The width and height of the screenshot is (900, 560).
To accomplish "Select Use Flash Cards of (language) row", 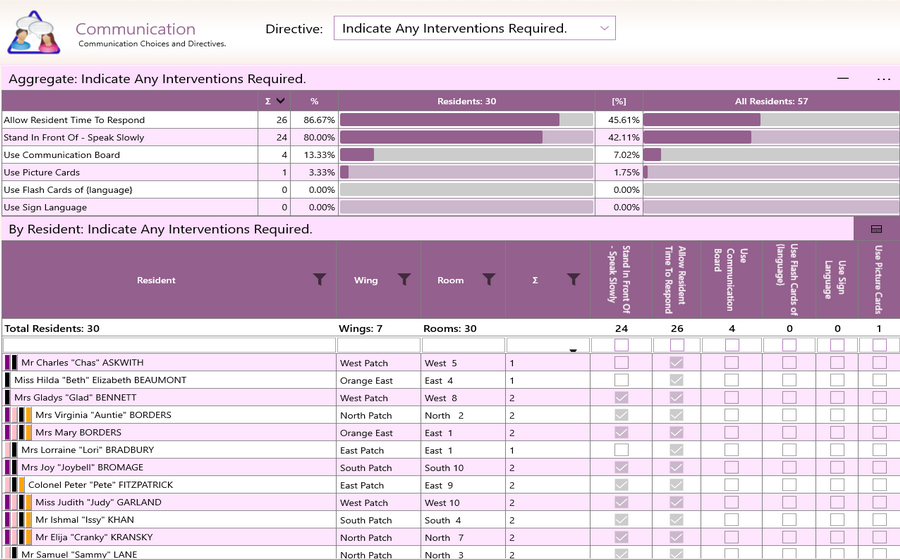I will [450, 189].
